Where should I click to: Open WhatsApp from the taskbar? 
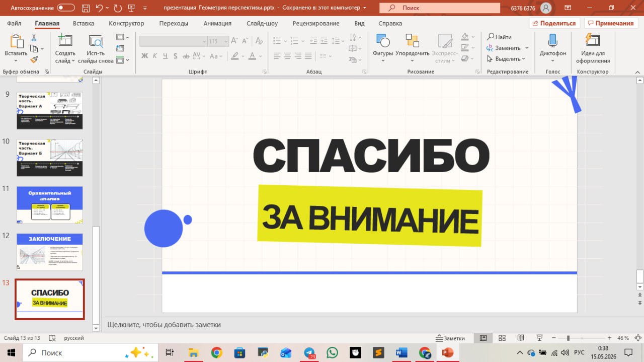click(x=332, y=352)
